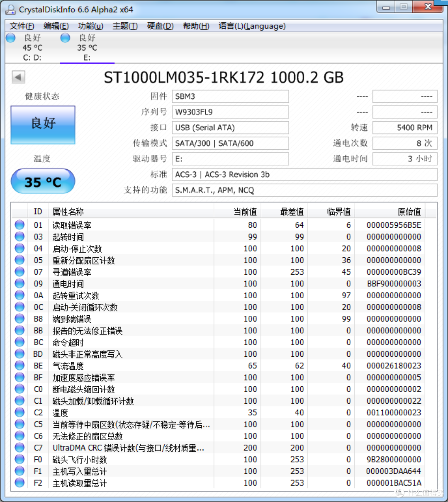Click the status orb in row 01 读取错误率

19,225
